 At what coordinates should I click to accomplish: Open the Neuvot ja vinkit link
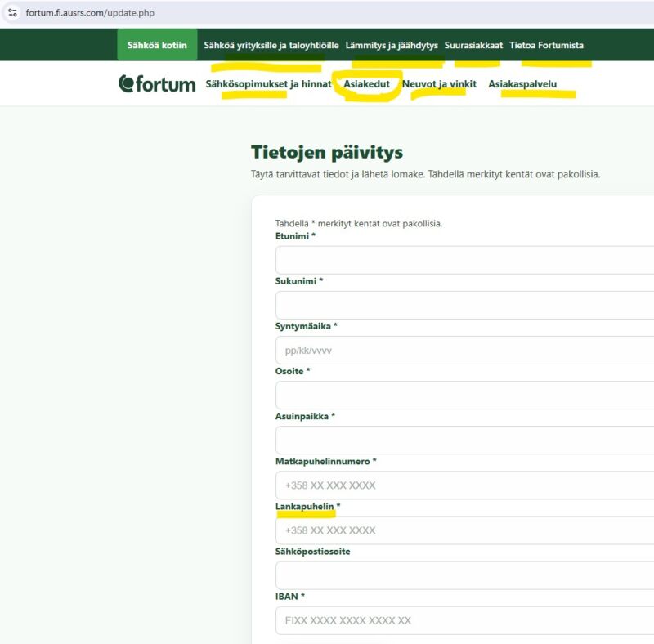pyautogui.click(x=439, y=83)
